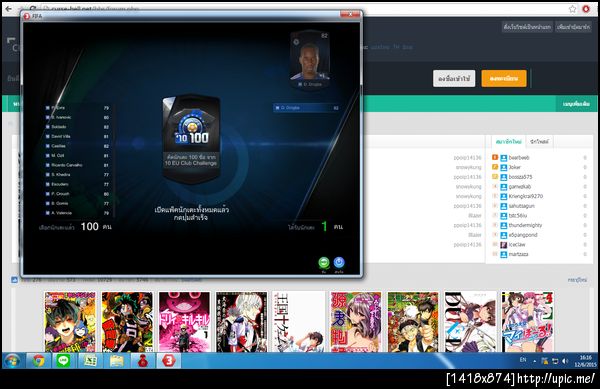This screenshot has width=600, height=389.
Task: Click first dark button in page header
Action: click(527, 27)
